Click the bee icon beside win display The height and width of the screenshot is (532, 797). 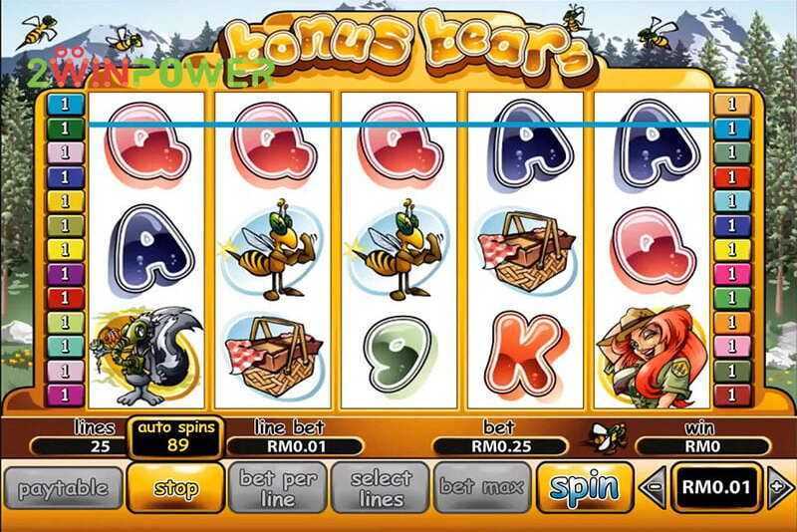(x=607, y=438)
